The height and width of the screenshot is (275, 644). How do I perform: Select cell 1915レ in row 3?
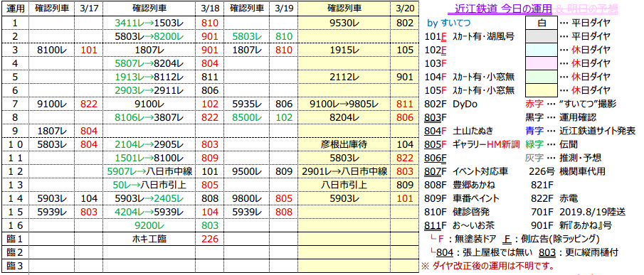pos(344,50)
